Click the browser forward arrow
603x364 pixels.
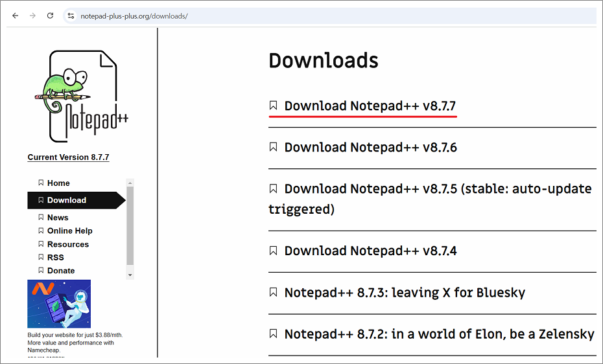(x=32, y=16)
